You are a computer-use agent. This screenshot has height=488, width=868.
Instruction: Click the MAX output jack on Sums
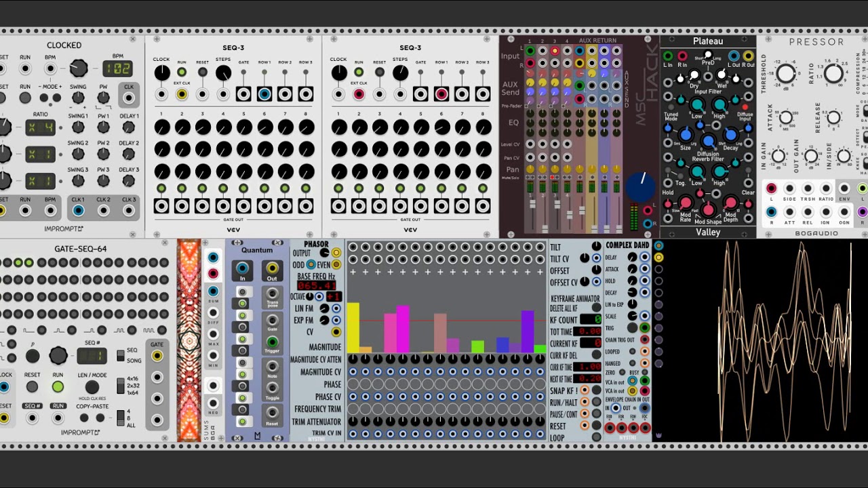click(213, 334)
